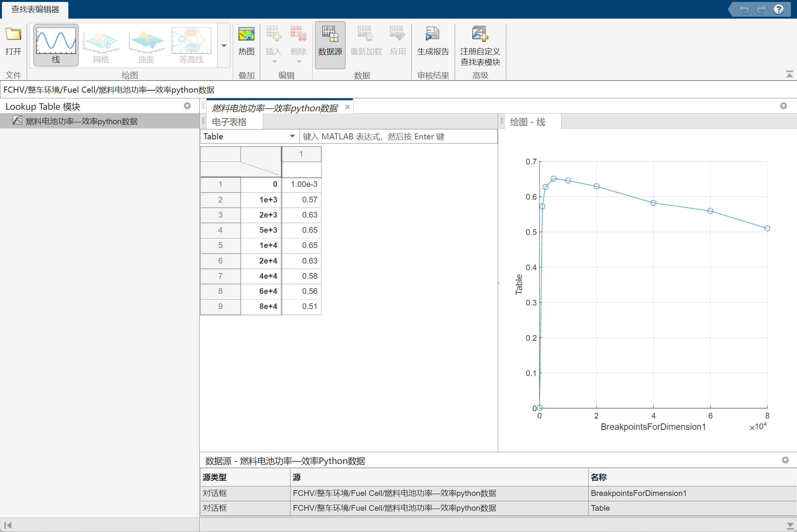Select the Line plot type
Screen dimensions: 797x532
[x=56, y=45]
